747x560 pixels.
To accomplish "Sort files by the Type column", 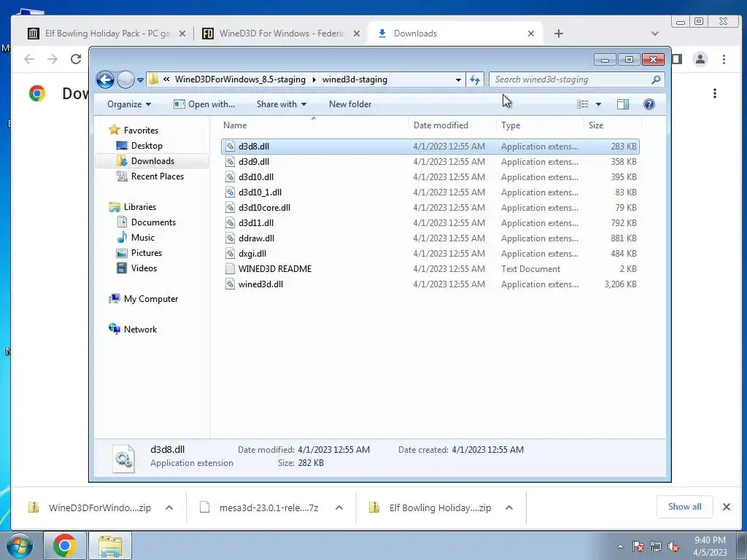I will (x=539, y=125).
